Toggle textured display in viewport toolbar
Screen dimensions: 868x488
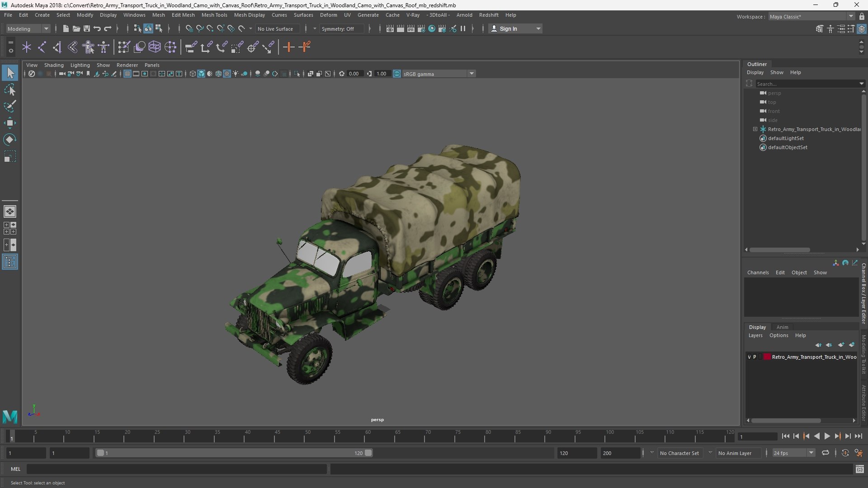(227, 74)
